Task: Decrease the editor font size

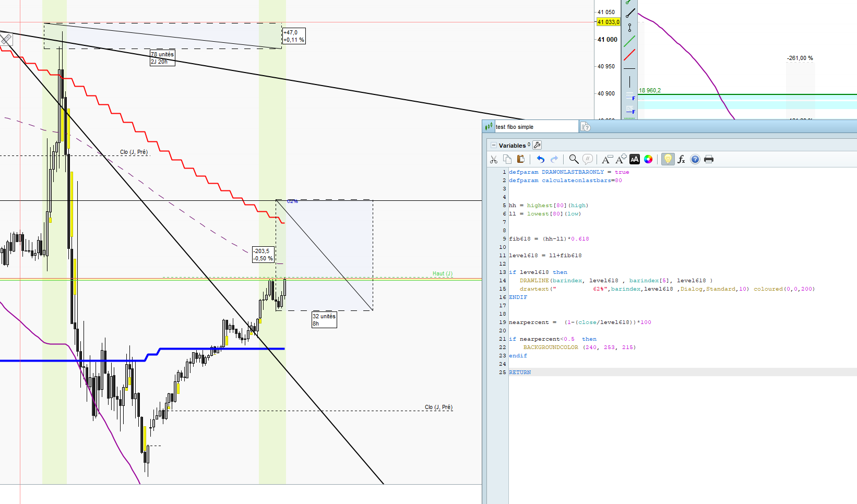Action: click(x=607, y=159)
